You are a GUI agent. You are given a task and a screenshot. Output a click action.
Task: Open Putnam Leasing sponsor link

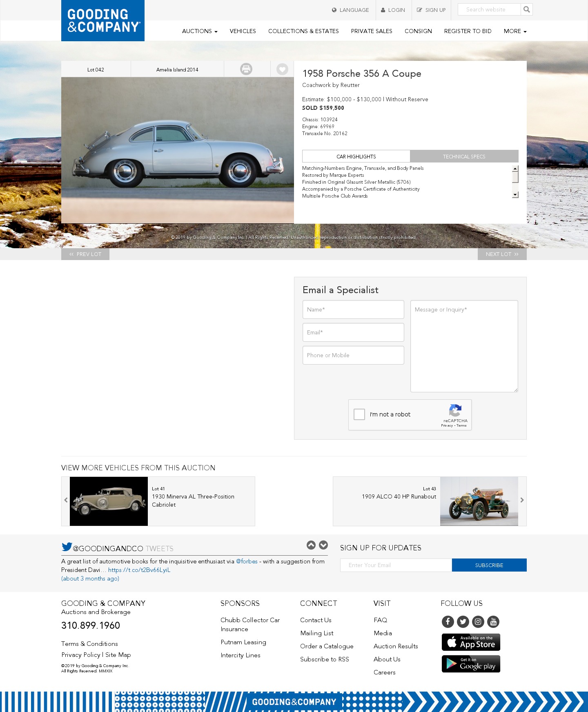pyautogui.click(x=243, y=642)
